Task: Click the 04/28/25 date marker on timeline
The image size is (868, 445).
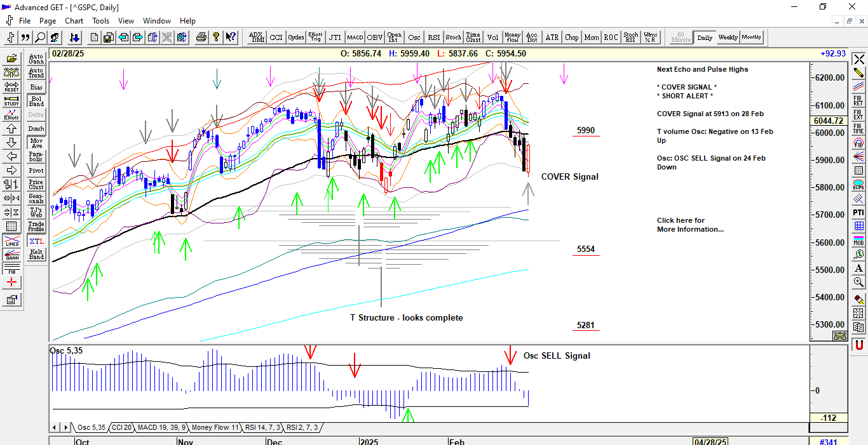Action: 710,441
